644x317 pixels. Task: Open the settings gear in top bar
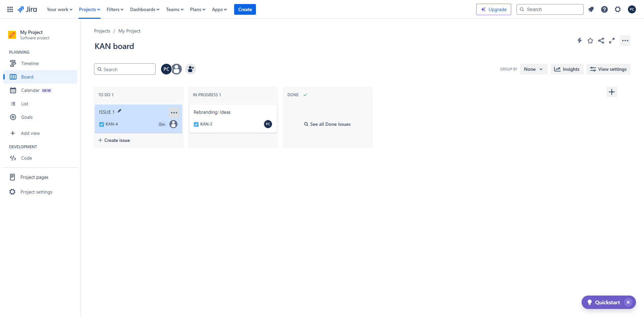coord(618,9)
